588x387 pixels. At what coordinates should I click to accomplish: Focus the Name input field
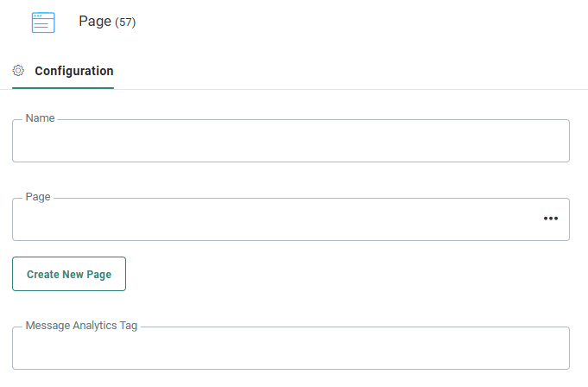(x=290, y=142)
